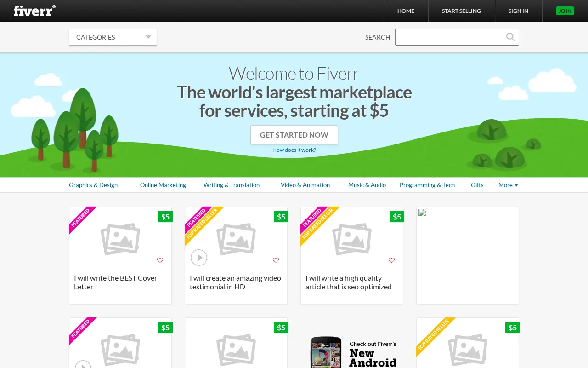
Task: Click the Get Started Now button
Action: click(294, 135)
